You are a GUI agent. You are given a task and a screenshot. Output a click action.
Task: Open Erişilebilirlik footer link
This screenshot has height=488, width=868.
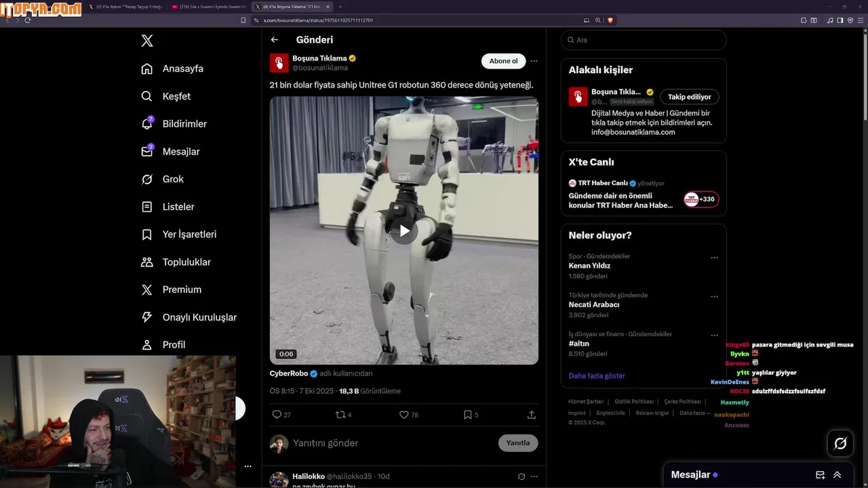pyautogui.click(x=610, y=413)
